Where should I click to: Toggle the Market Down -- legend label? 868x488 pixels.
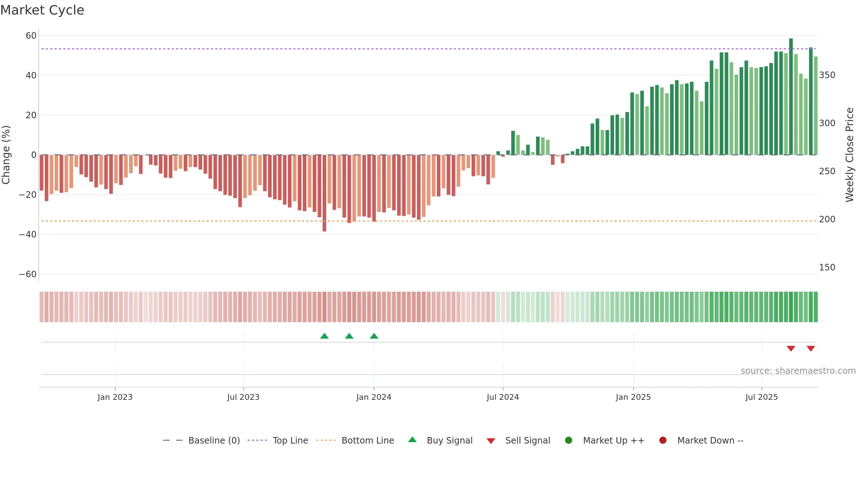tap(710, 440)
